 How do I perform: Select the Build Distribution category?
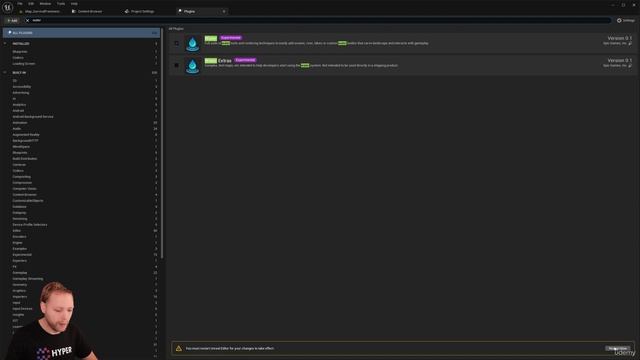24,158
